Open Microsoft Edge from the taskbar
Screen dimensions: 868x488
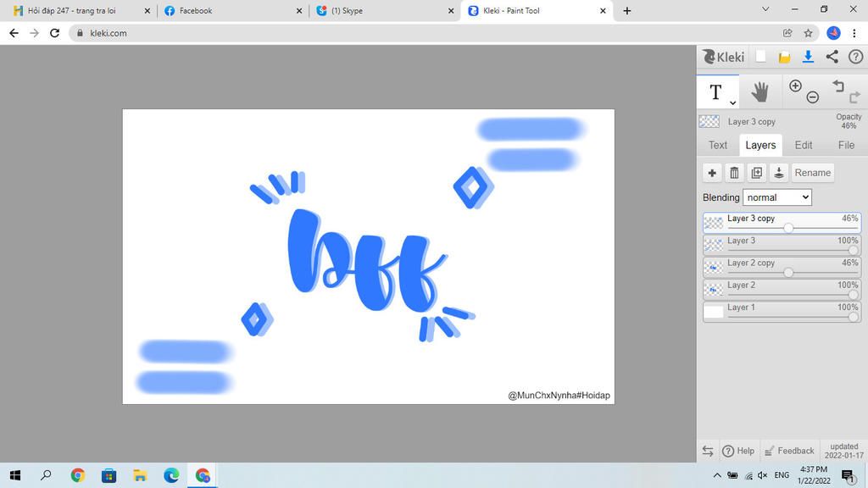tap(171, 475)
